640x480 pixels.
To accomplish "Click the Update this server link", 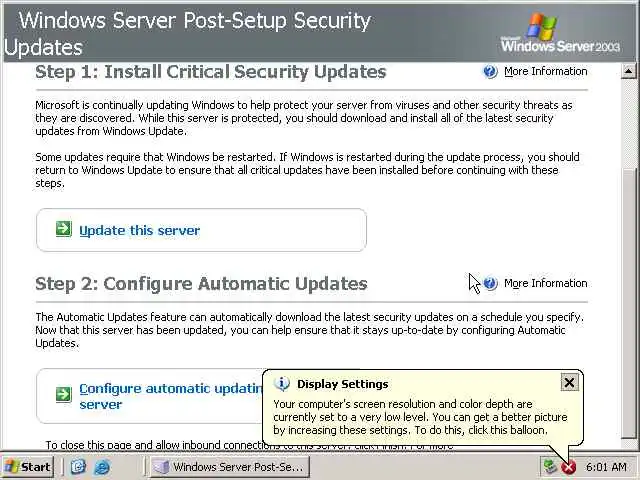I will coord(139,230).
